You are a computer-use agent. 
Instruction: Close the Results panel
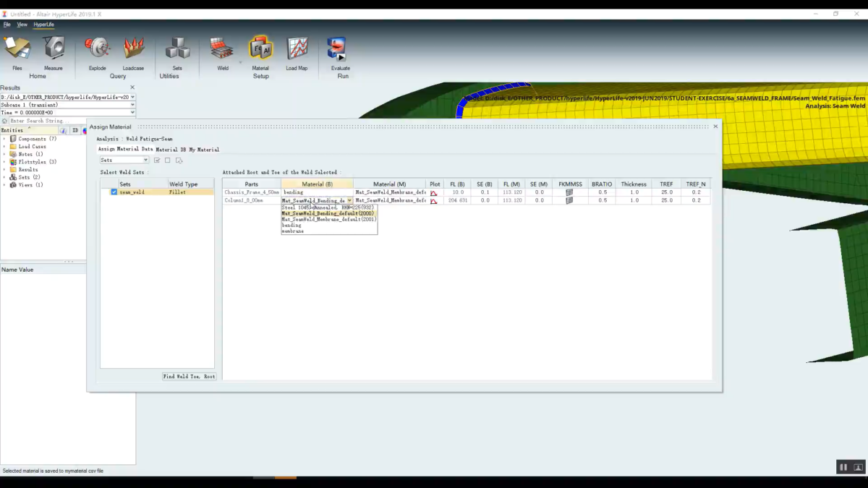click(x=132, y=87)
